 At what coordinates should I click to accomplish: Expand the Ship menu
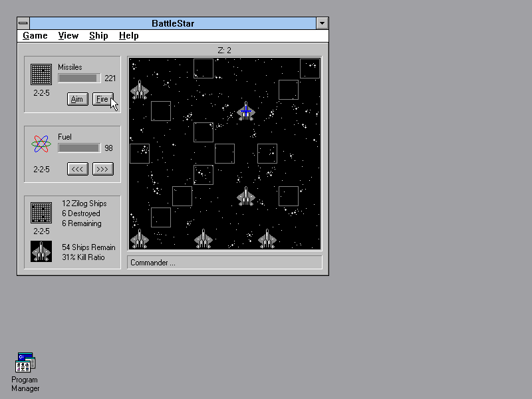(98, 36)
